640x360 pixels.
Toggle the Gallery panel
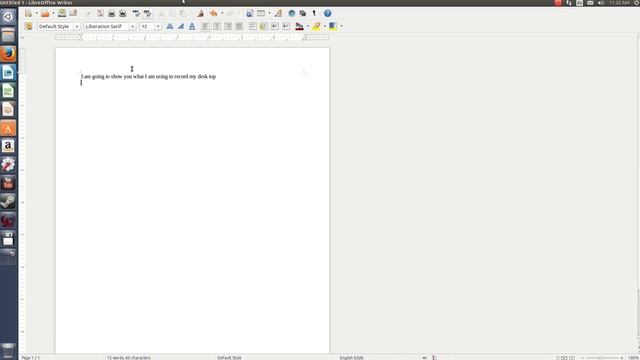point(302,13)
